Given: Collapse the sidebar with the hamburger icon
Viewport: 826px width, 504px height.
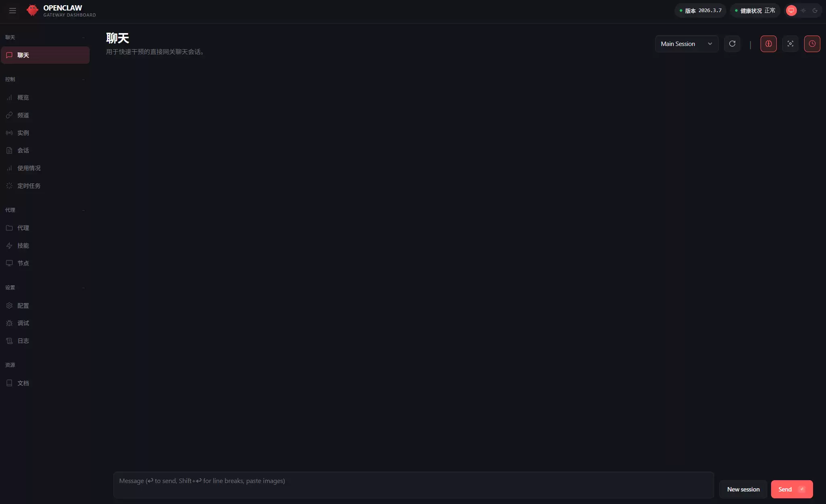Looking at the screenshot, I should coord(13,11).
